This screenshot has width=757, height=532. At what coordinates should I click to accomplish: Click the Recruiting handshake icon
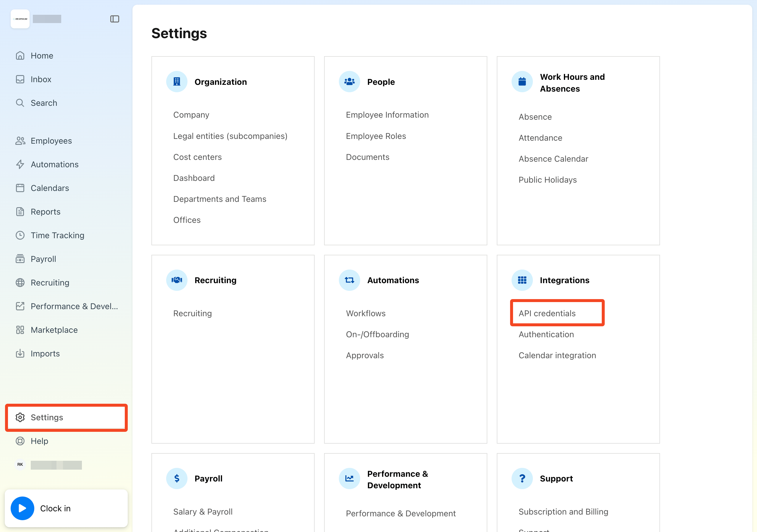point(177,280)
